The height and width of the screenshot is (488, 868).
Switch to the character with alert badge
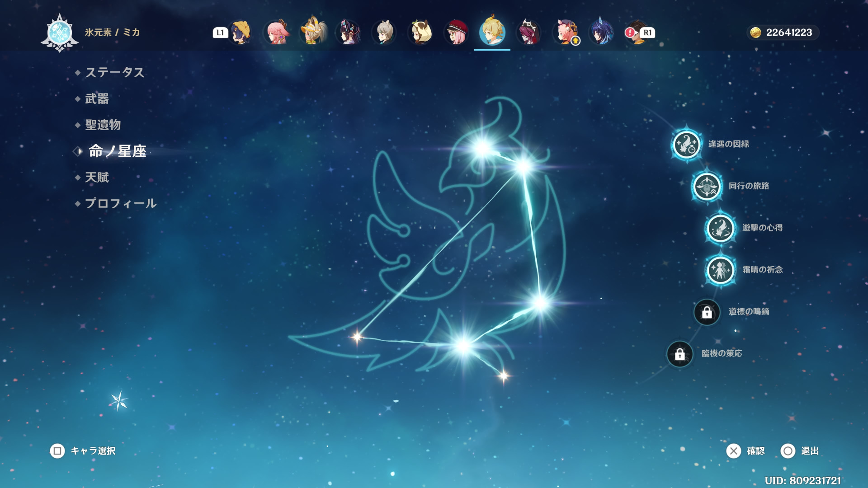click(x=637, y=33)
